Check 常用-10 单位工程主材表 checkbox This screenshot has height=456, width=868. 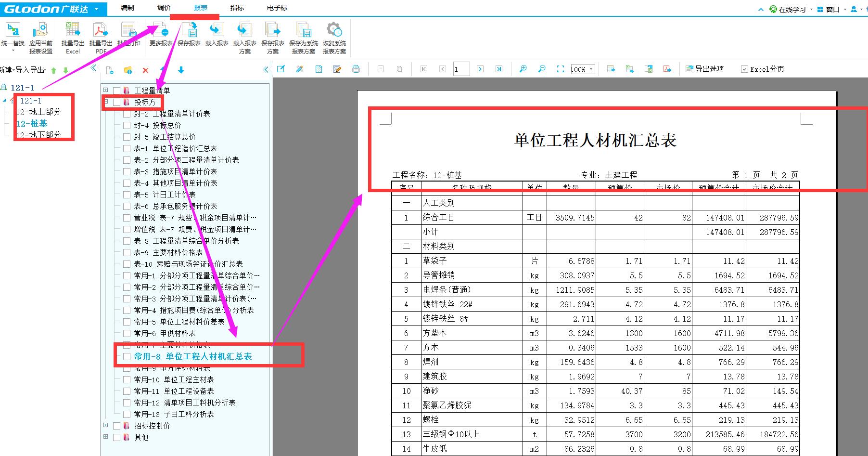coord(127,379)
